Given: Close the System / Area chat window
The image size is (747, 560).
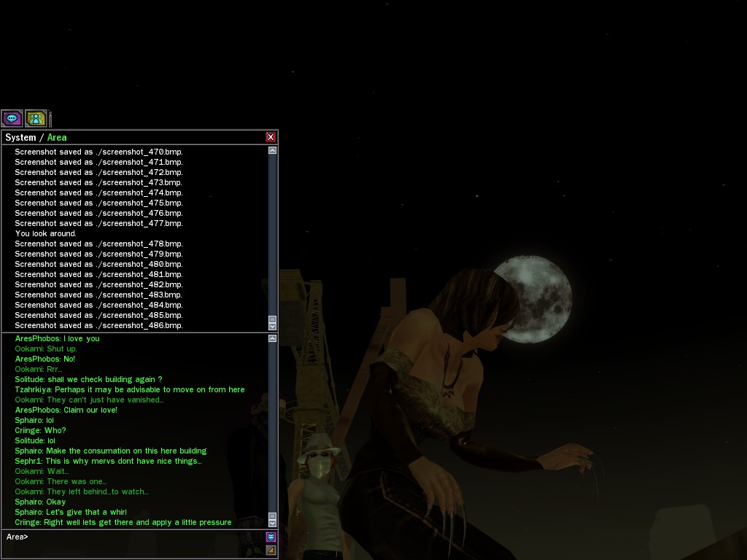Looking at the screenshot, I should (x=271, y=137).
